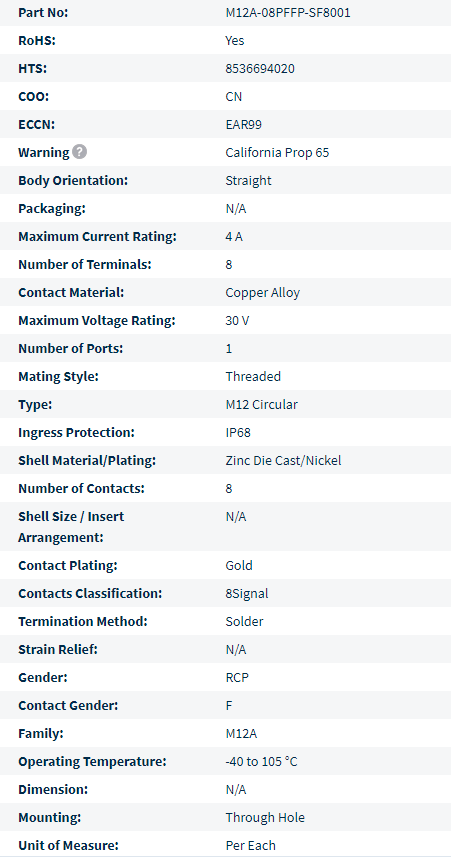Click the Contacts Classification 8Signal value
Image resolution: width=451 pixels, height=857 pixels.
(x=247, y=594)
